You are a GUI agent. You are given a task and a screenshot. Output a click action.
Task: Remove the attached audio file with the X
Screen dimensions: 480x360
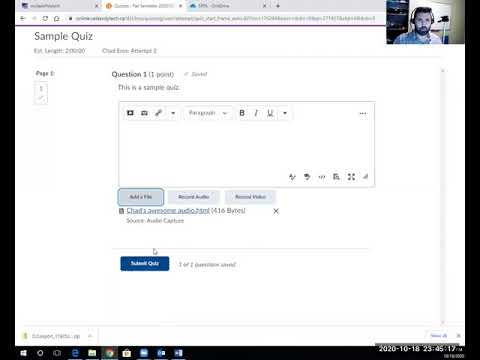(x=276, y=211)
